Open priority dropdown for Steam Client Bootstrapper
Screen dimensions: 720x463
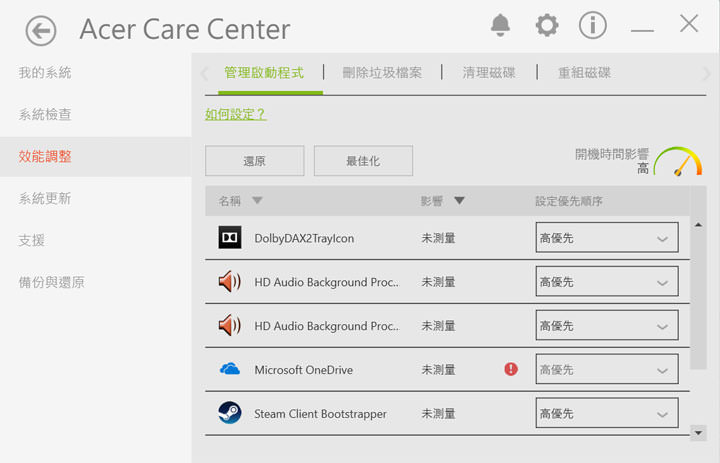pyautogui.click(x=606, y=413)
